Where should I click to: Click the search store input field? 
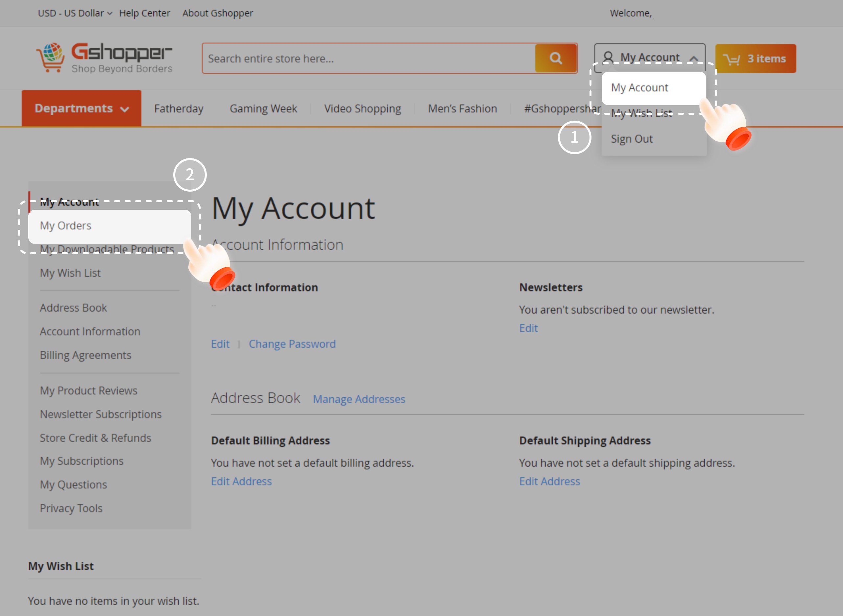click(x=369, y=59)
